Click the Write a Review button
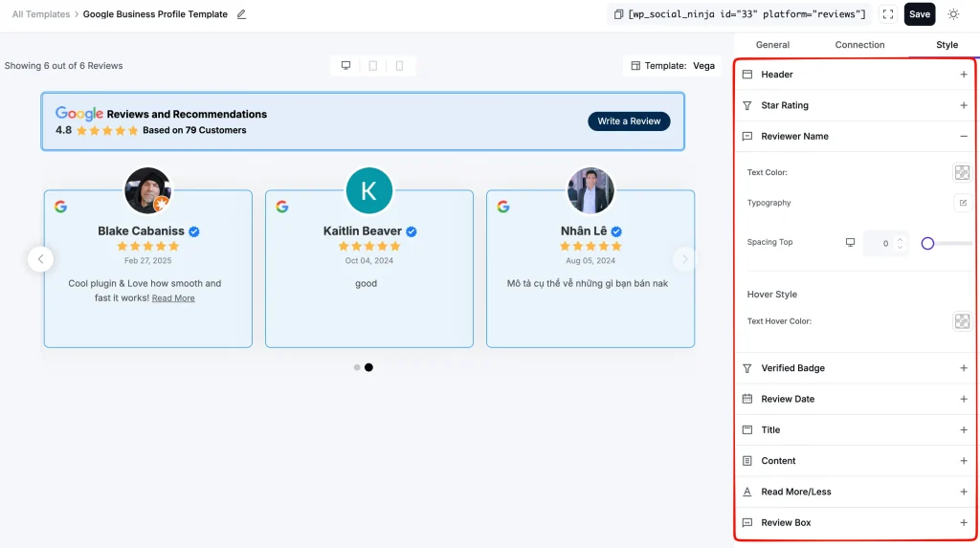The image size is (980, 548). 629,121
